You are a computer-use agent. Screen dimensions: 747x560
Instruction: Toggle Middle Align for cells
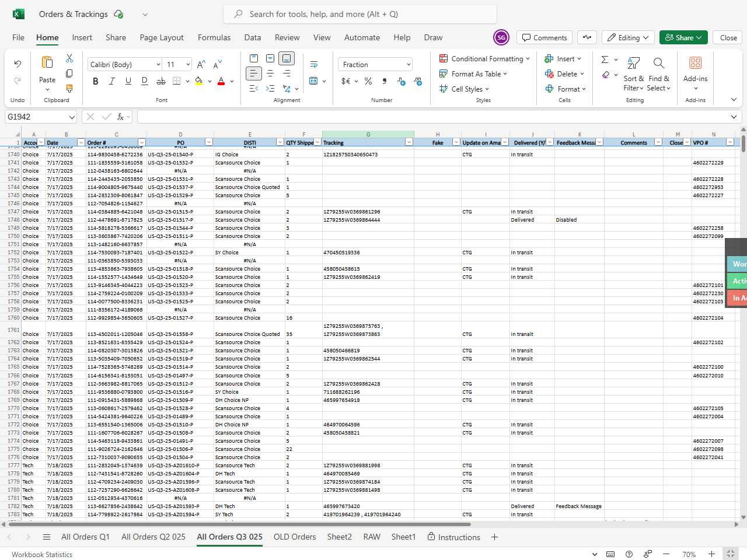pyautogui.click(x=270, y=58)
